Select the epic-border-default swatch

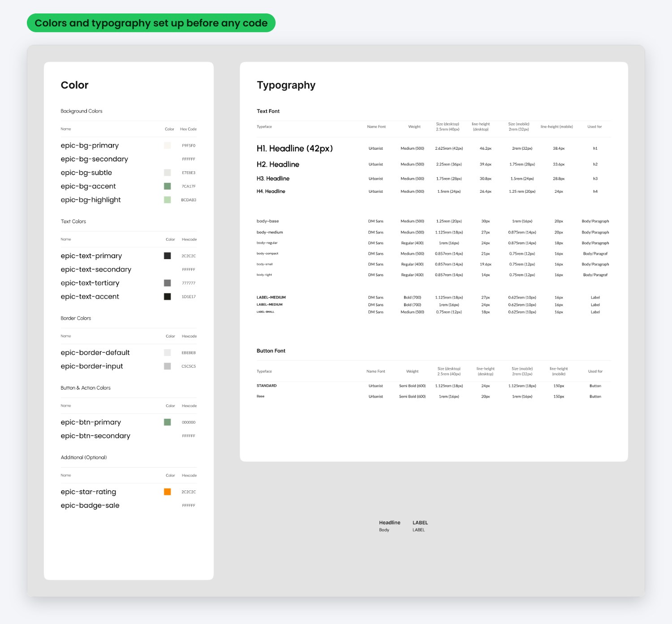pos(167,352)
